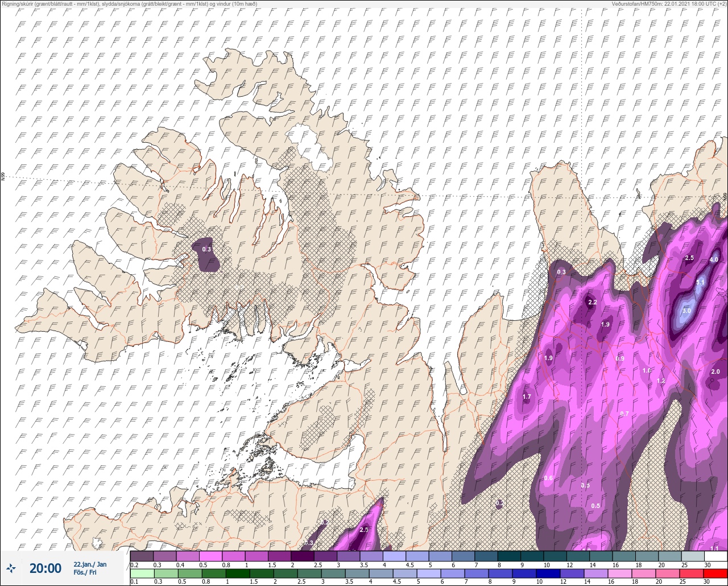The image size is (728, 586).
Task: Click the map title text starting with Rigning/skúrir
Action: [129, 4]
